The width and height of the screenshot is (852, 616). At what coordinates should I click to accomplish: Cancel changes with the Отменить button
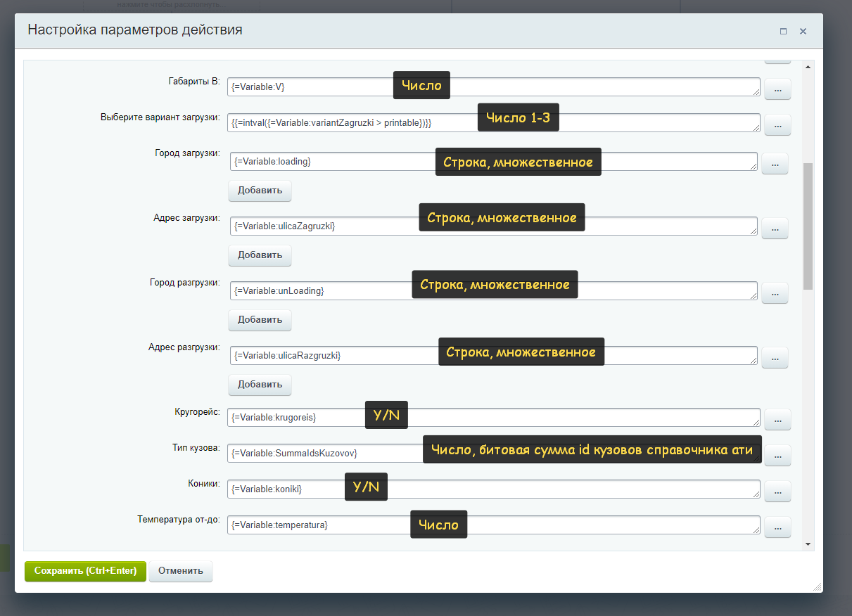click(181, 571)
